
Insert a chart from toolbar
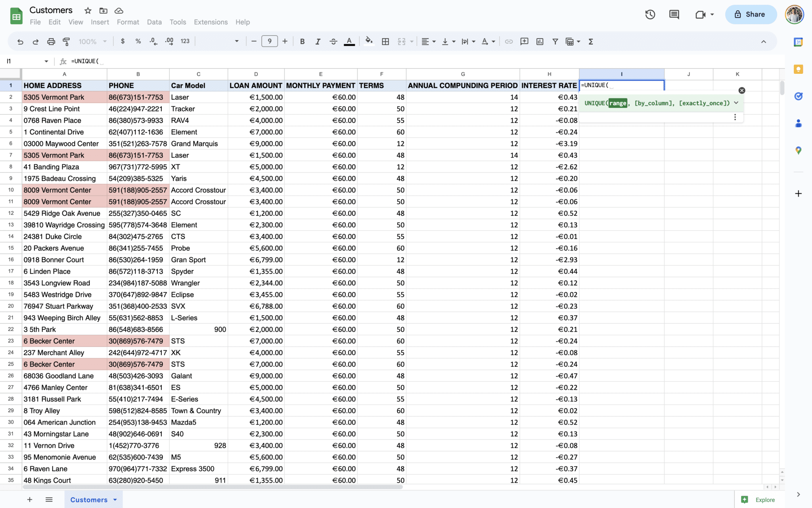(x=540, y=41)
